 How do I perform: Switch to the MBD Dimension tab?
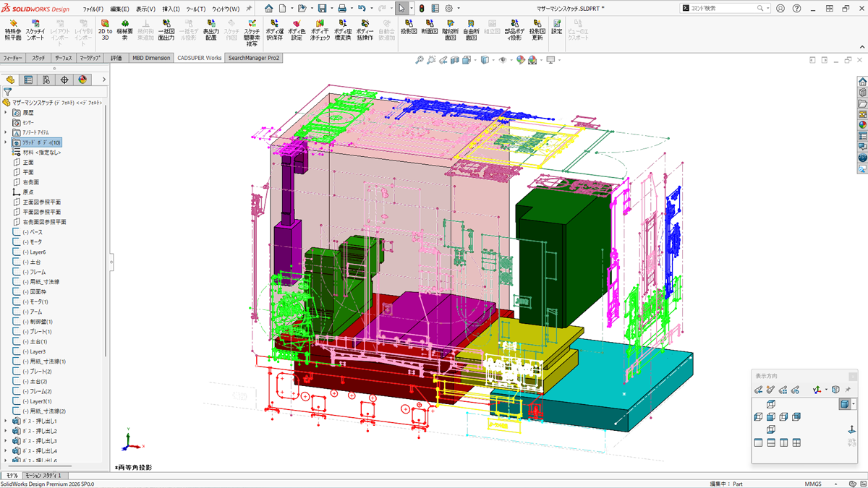pyautogui.click(x=151, y=58)
